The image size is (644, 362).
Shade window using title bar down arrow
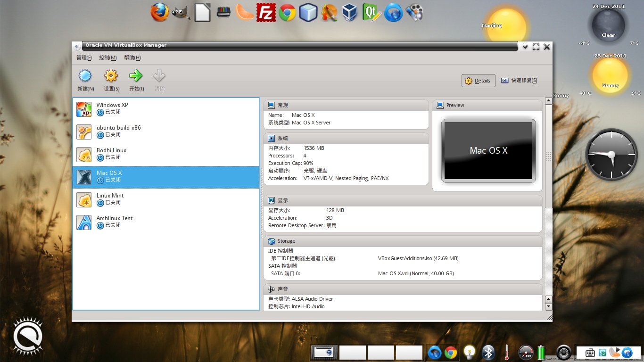[525, 47]
